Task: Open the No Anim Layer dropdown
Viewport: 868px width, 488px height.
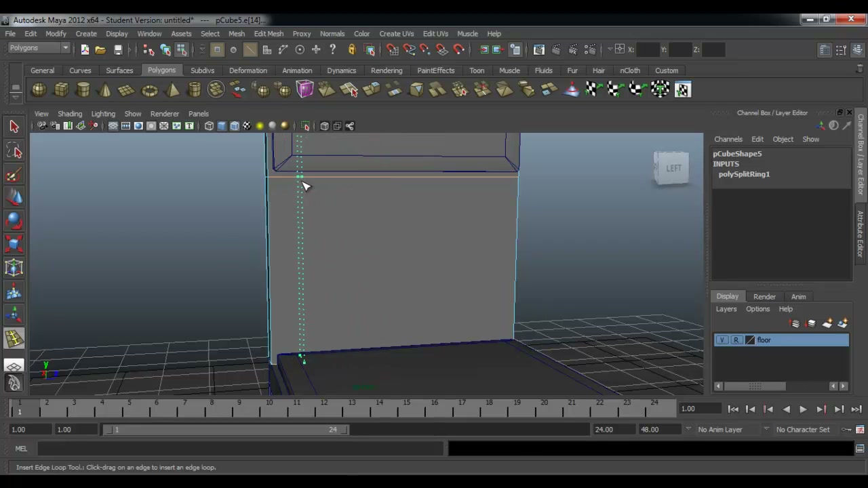Action: pos(688,430)
